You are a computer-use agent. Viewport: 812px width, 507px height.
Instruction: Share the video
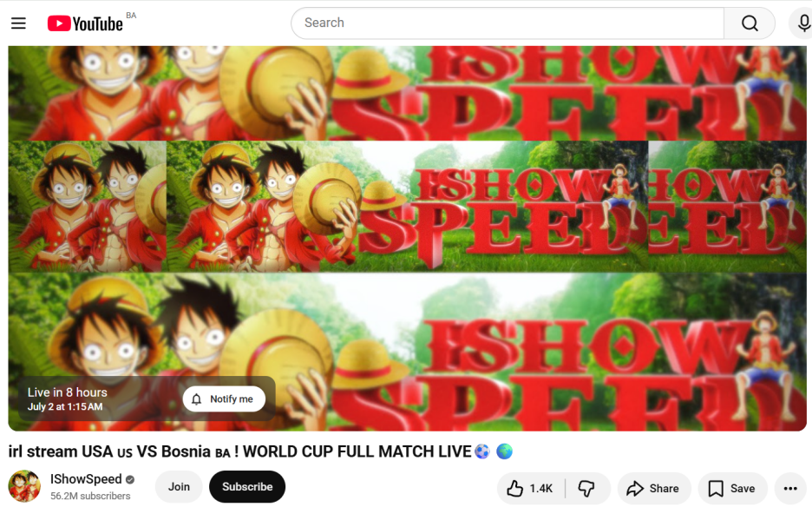coord(653,489)
